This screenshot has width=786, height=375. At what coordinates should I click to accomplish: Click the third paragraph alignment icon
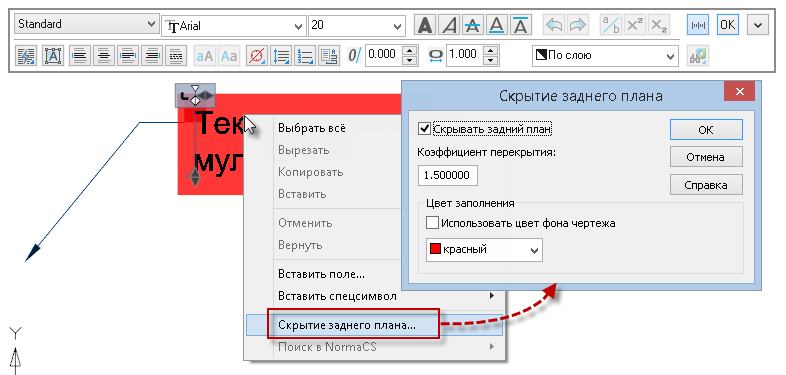127,56
